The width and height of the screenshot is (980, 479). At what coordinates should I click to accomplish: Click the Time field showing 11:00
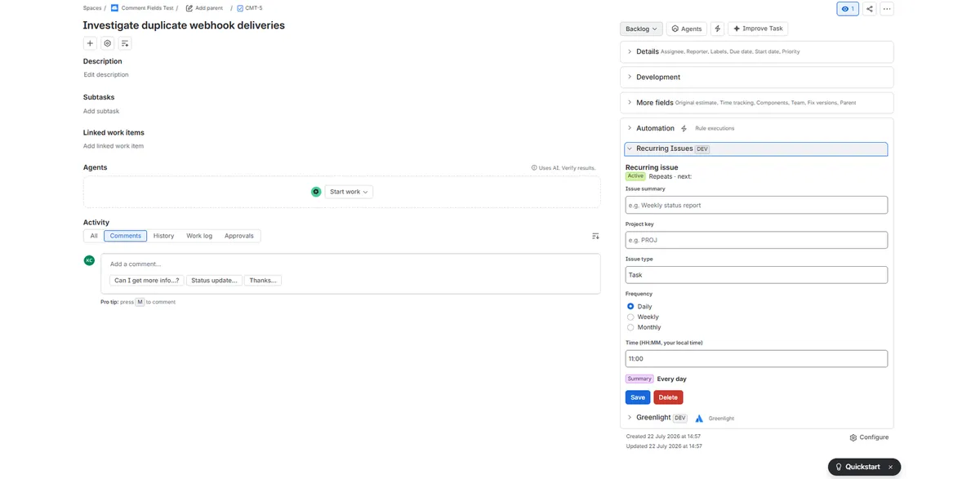pos(756,358)
